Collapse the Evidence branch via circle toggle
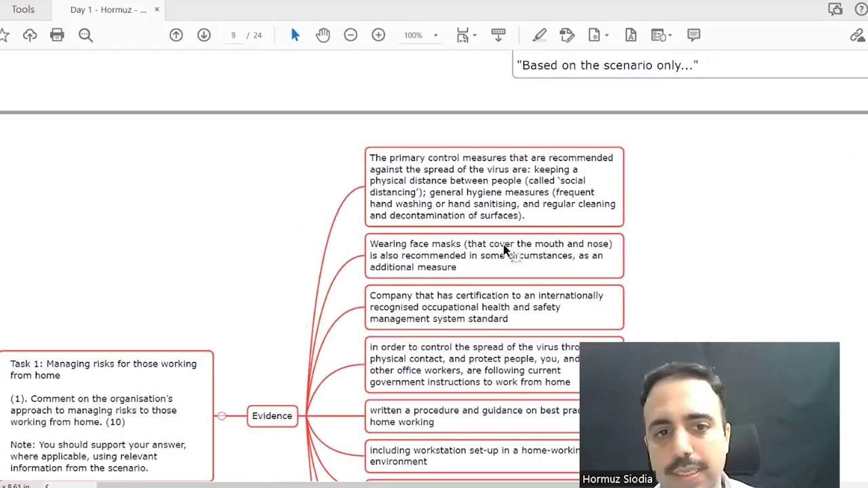The width and height of the screenshot is (868, 488). [222, 415]
